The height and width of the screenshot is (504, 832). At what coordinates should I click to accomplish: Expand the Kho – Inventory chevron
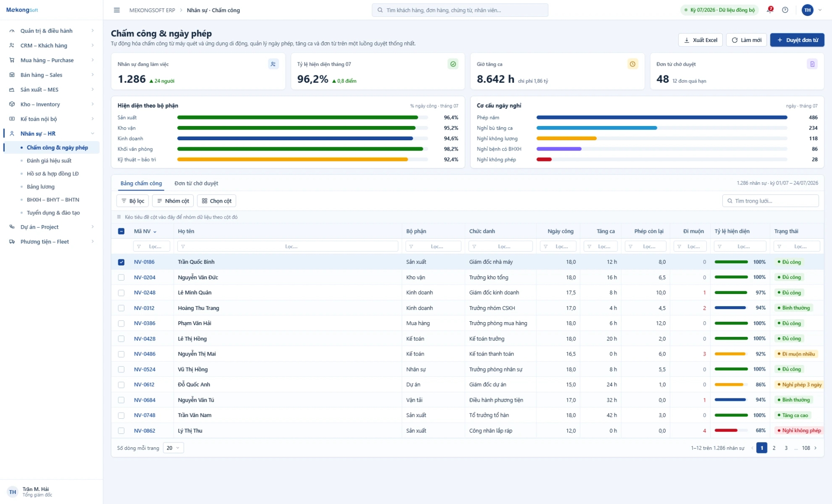click(x=93, y=104)
